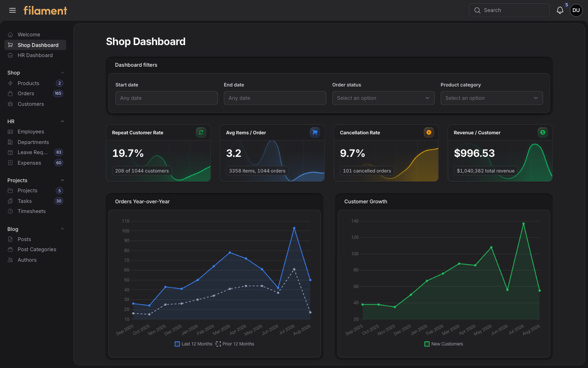The width and height of the screenshot is (588, 368).
Task: Click the Post Categories icon in sidebar
Action: tap(11, 249)
